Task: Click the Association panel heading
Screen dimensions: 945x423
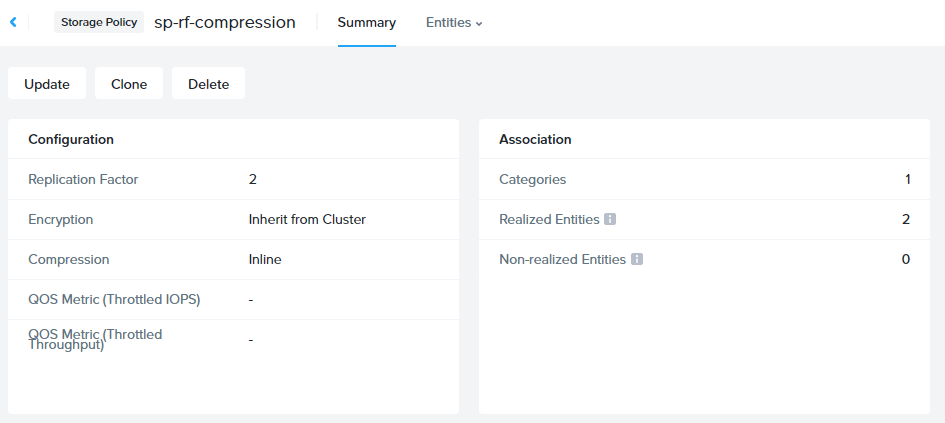Action: click(535, 139)
